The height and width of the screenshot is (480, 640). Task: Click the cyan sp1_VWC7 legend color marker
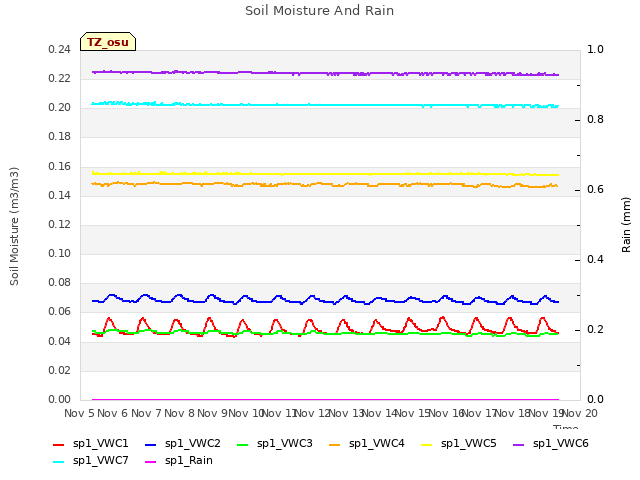(x=58, y=462)
